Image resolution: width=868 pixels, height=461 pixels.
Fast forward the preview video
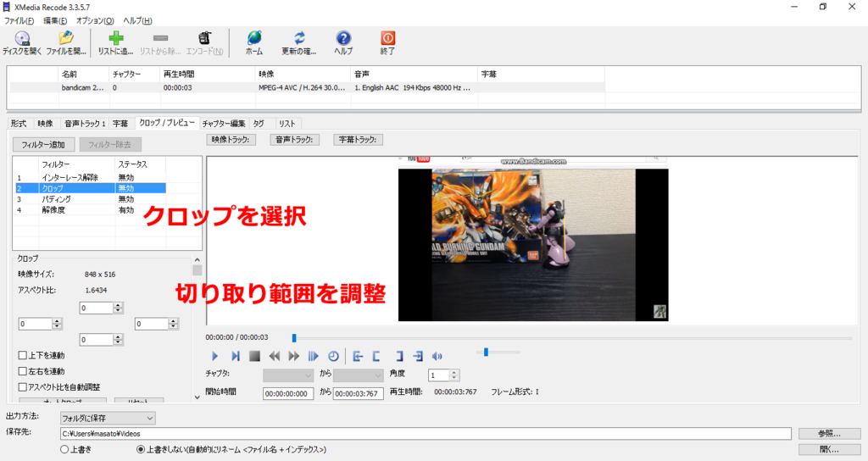pos(293,357)
